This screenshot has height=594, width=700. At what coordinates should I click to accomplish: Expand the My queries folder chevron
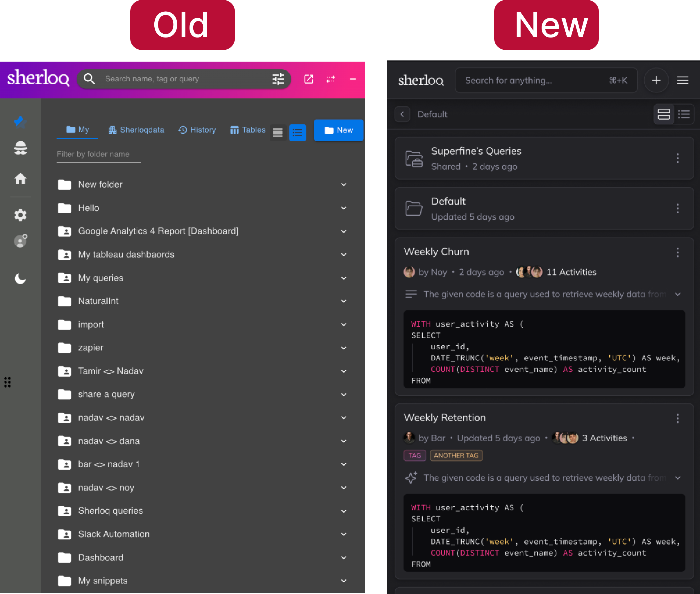(x=344, y=278)
